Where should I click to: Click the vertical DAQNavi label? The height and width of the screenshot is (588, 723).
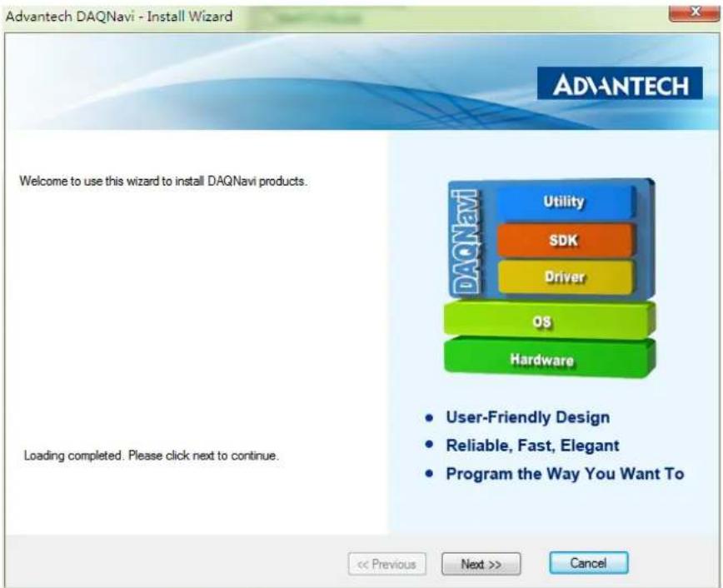click(466, 242)
